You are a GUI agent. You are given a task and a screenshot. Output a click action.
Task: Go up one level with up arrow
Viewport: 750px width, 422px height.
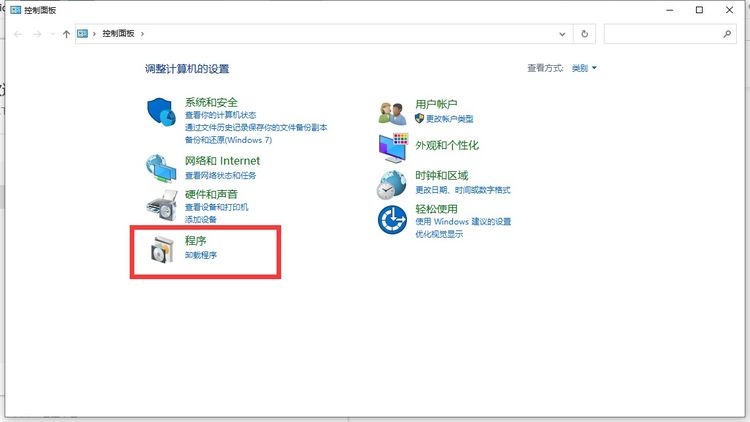point(66,33)
